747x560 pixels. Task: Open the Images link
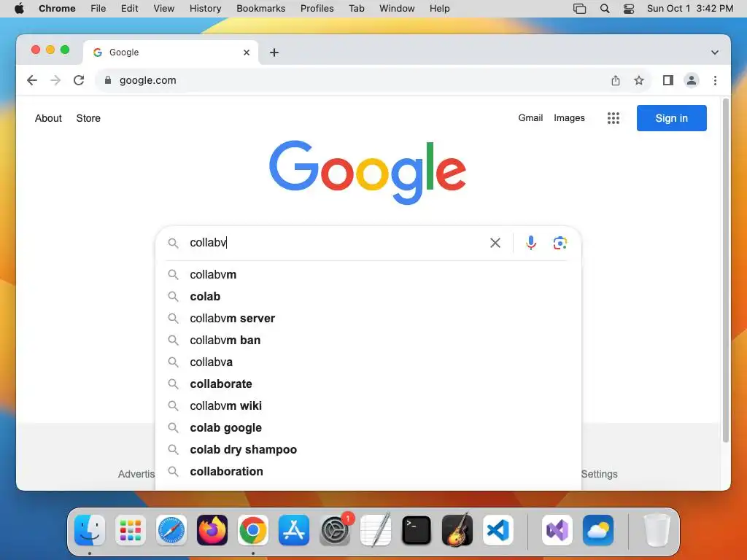569,118
